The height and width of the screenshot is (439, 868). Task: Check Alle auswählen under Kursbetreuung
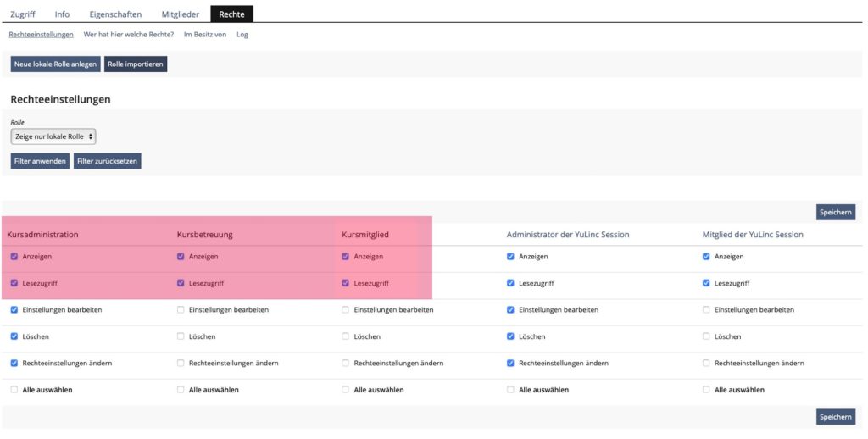click(x=181, y=390)
